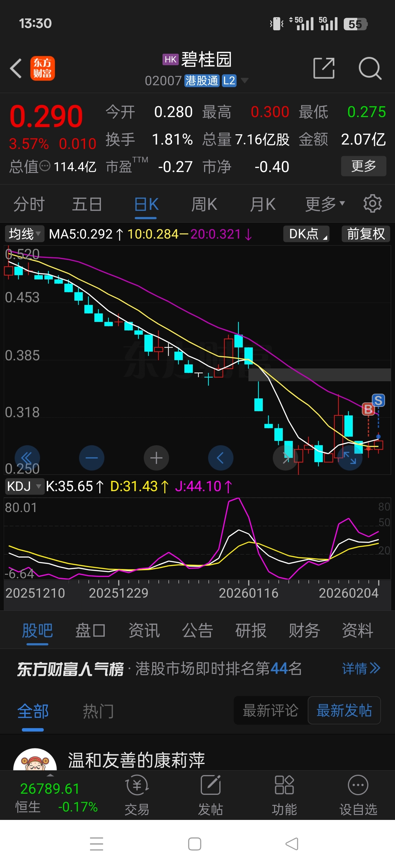Tap the S sell signal marker
This screenshot has height=868, width=395.
(x=378, y=400)
